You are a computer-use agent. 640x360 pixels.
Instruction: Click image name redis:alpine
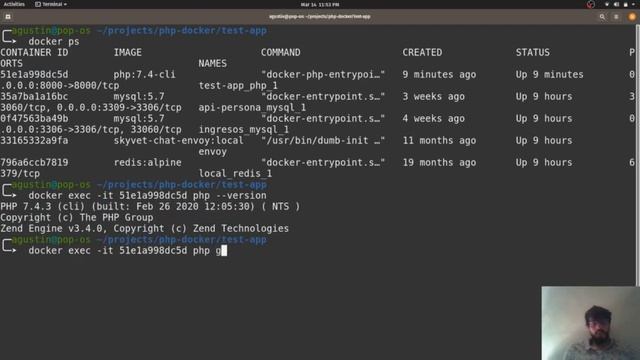[147, 162]
